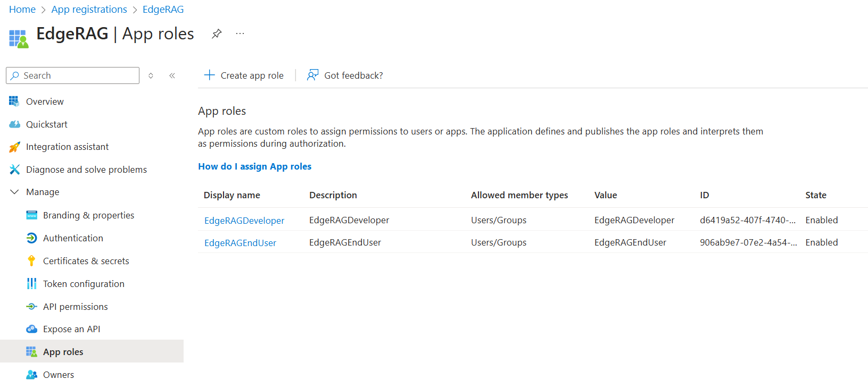This screenshot has width=868, height=388.
Task: Click the Branding & properties icon
Action: 31,215
